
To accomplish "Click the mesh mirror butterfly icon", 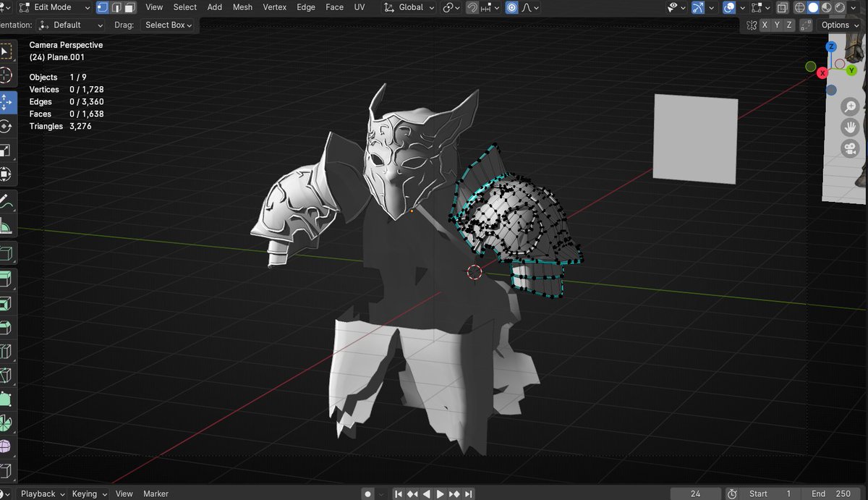I will tap(752, 25).
